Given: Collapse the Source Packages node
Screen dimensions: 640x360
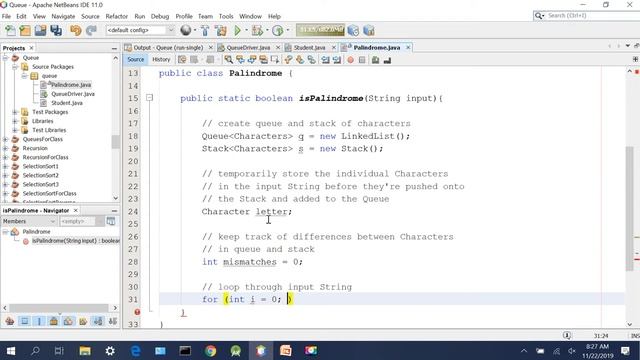Looking at the screenshot, I should point(15,67).
